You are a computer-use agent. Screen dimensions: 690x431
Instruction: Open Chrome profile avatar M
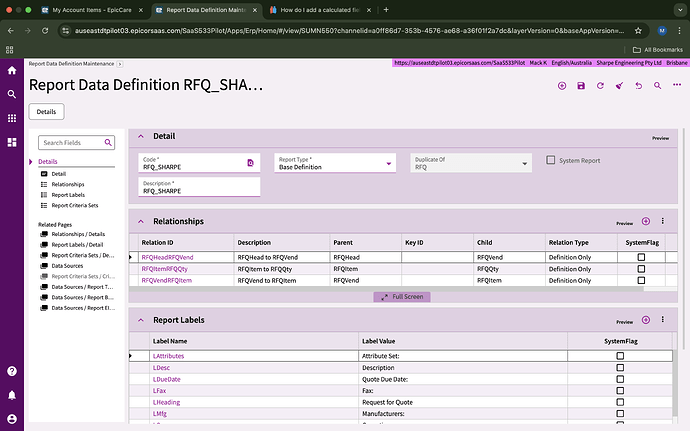point(662,30)
